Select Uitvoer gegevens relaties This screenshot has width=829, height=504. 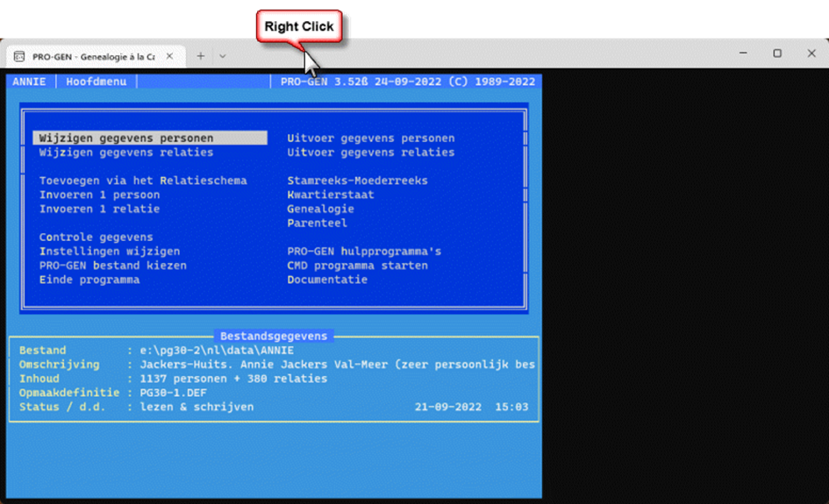(x=370, y=153)
